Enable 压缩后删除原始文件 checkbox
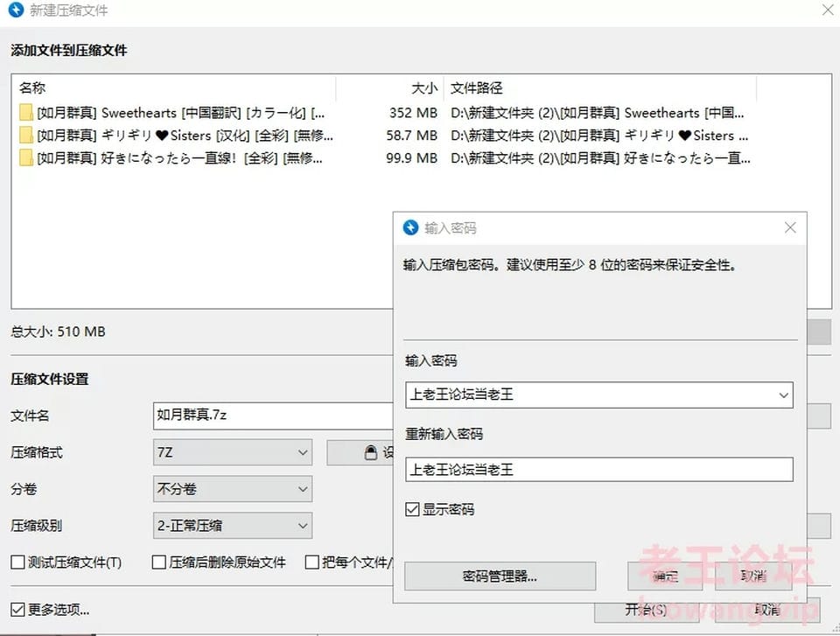This screenshot has width=840, height=636. 159,562
